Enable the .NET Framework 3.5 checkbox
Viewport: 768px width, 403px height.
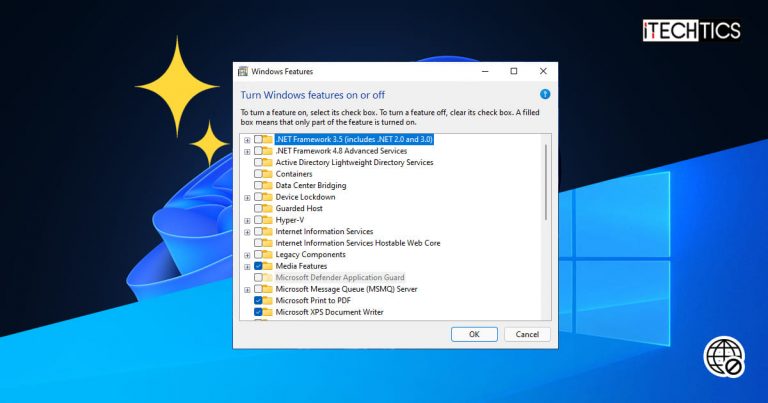[258, 140]
